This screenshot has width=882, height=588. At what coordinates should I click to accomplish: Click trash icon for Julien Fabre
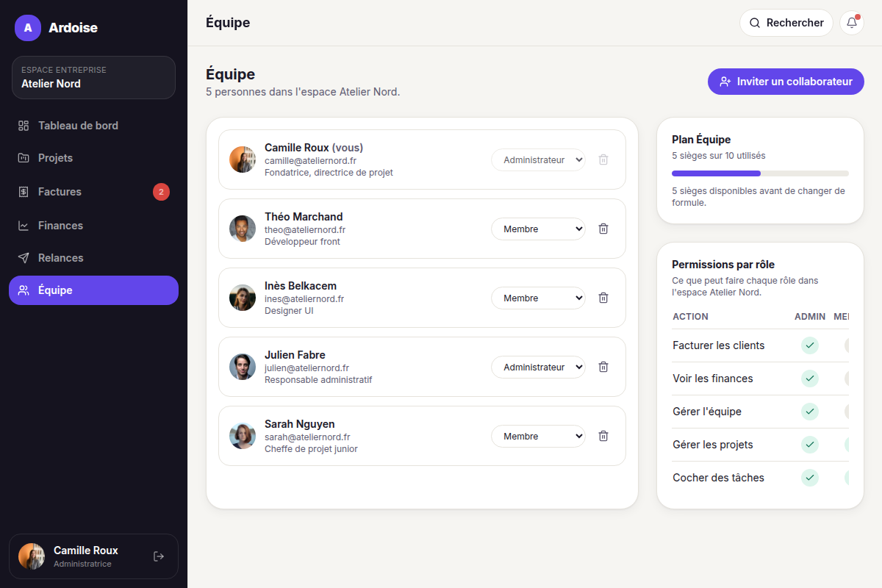(x=603, y=367)
